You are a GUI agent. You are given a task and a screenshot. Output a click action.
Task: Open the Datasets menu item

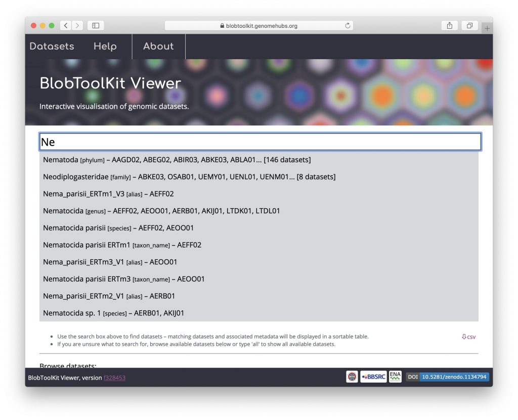(x=52, y=46)
